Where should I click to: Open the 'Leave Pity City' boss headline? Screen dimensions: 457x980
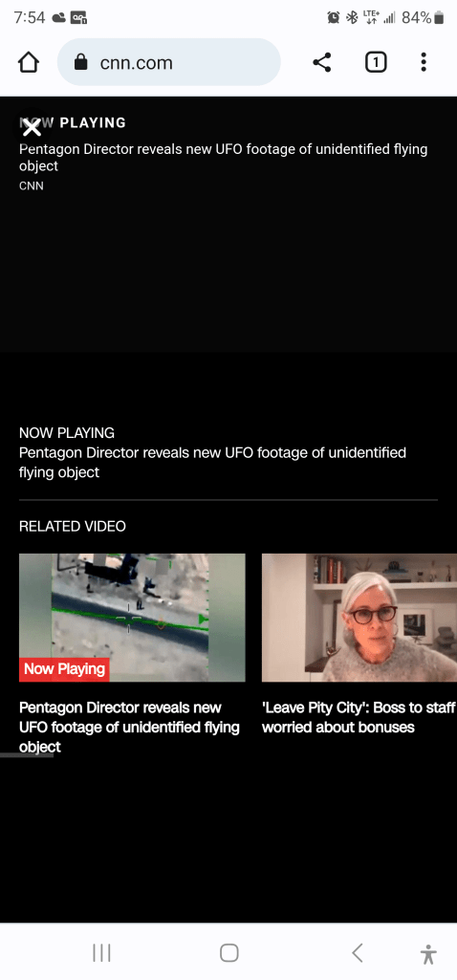(x=359, y=717)
